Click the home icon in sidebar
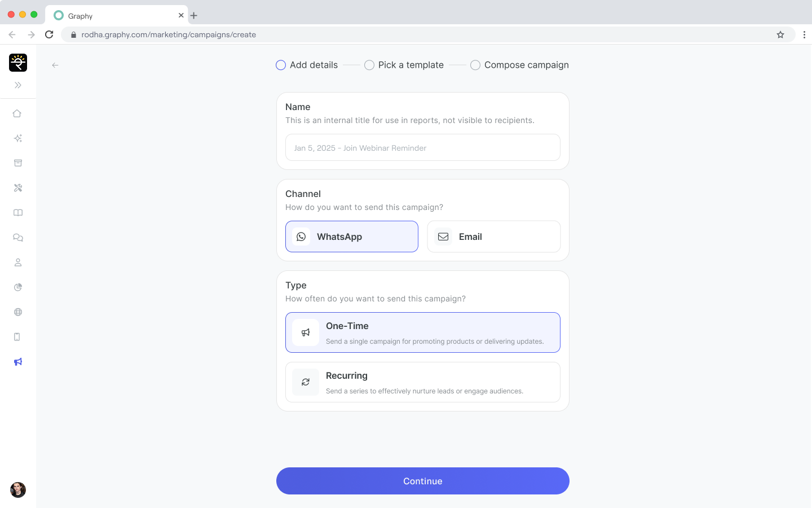 click(17, 113)
